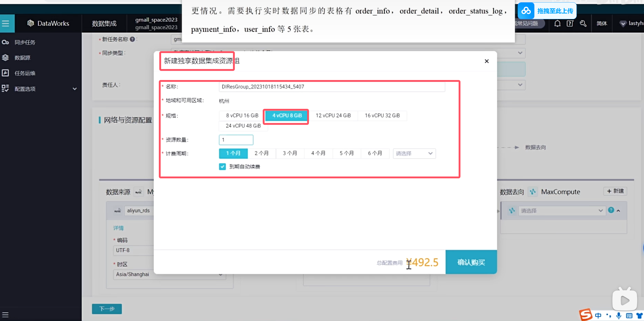The image size is (644, 321).
Task: Click the video play icon at bottom right
Action: tap(624, 300)
